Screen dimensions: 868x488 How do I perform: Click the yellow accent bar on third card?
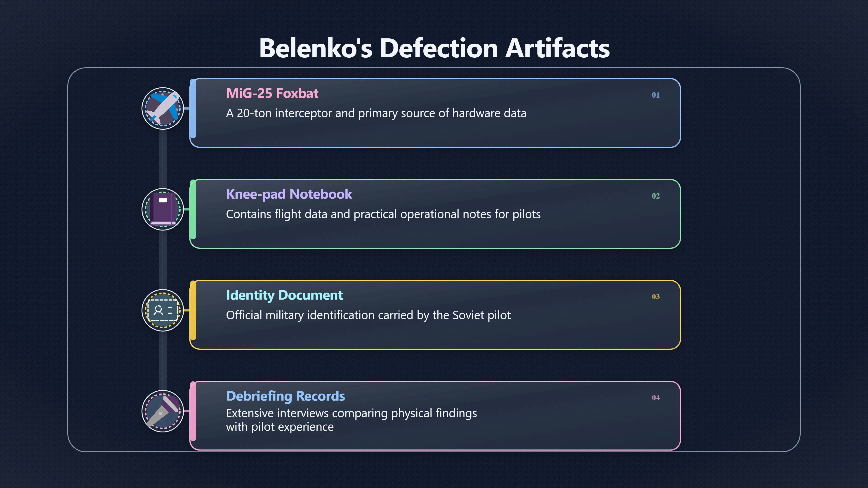(x=193, y=310)
